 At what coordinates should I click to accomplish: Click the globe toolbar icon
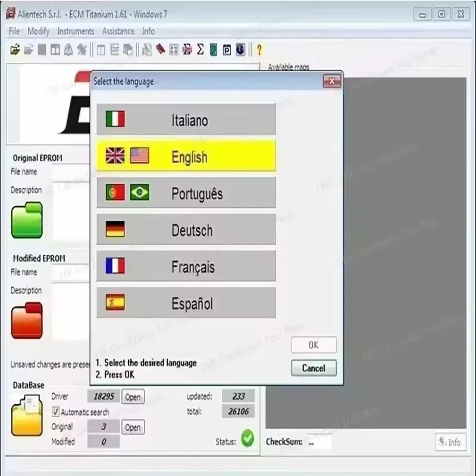coord(240,50)
